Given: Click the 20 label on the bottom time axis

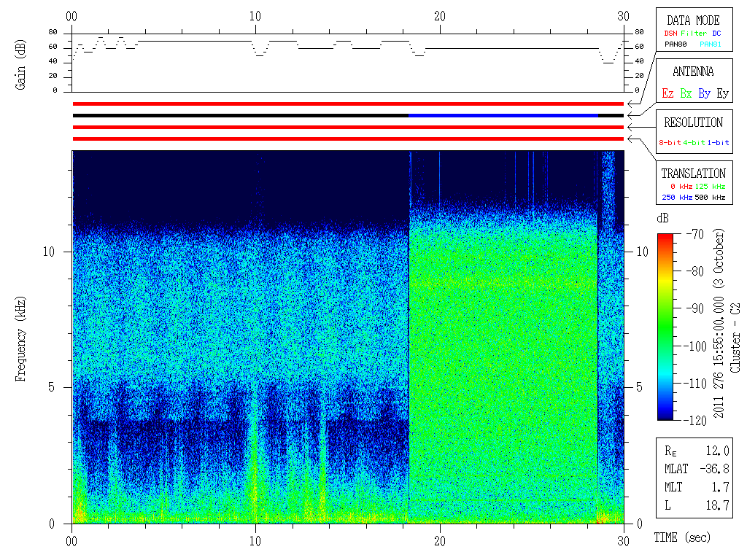Looking at the screenshot, I should click(x=439, y=541).
